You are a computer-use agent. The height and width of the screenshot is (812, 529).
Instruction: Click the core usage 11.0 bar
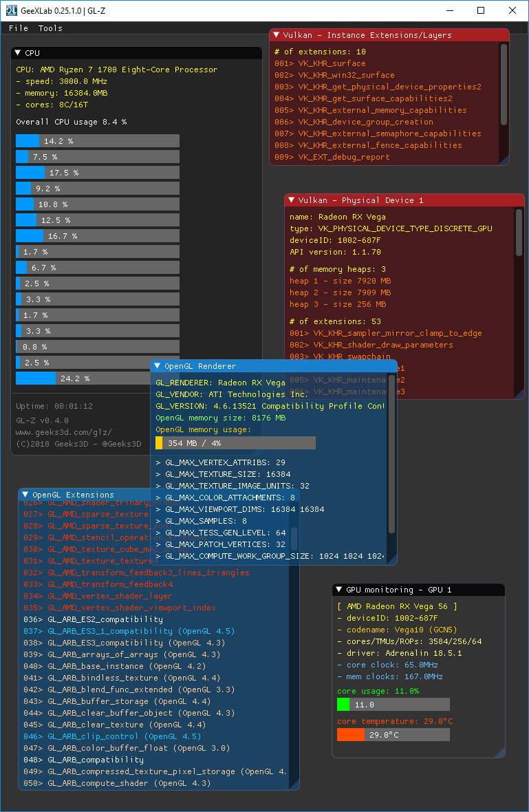pos(393,705)
